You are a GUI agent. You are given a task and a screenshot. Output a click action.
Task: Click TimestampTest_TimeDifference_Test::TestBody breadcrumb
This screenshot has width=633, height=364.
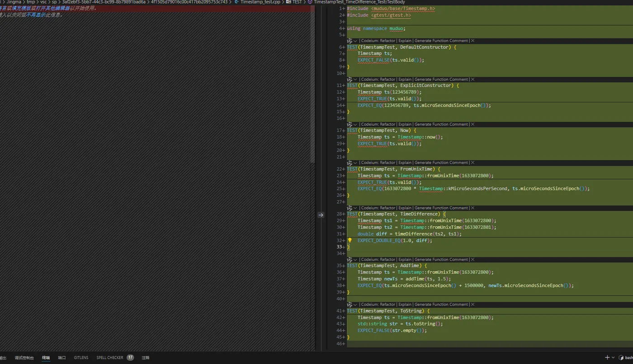(x=359, y=2)
